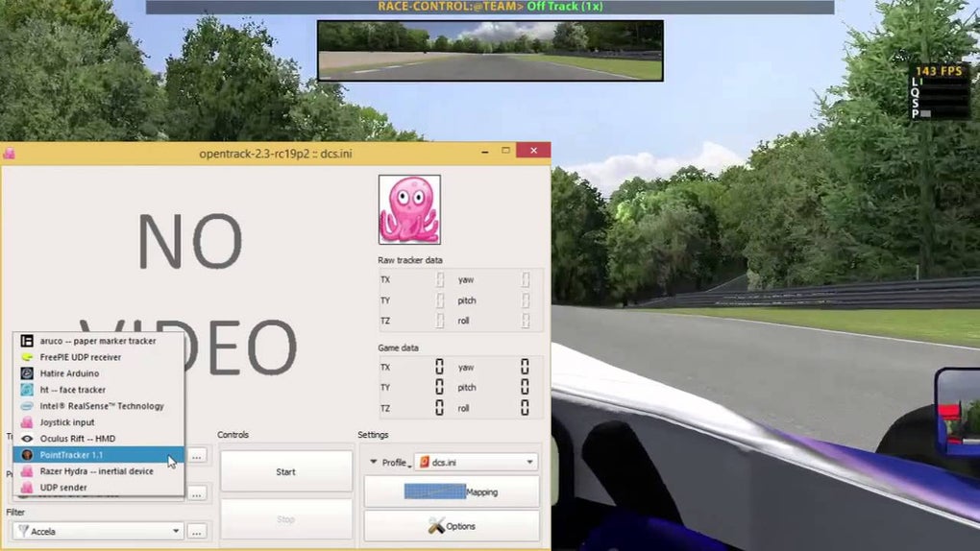The height and width of the screenshot is (551, 980).
Task: Open the dcs.ini profile dropdown
Action: pyautogui.click(x=477, y=463)
